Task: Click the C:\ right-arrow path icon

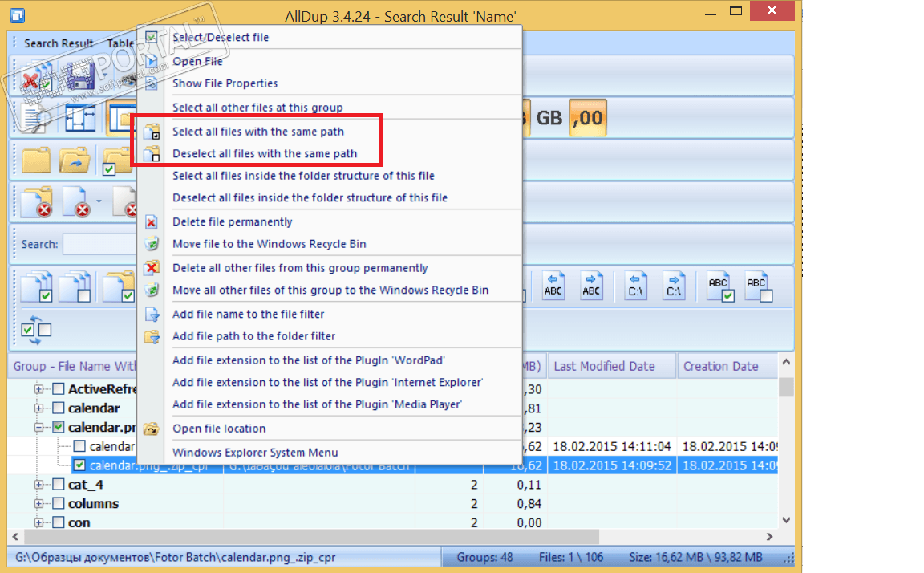Action: pos(674,286)
